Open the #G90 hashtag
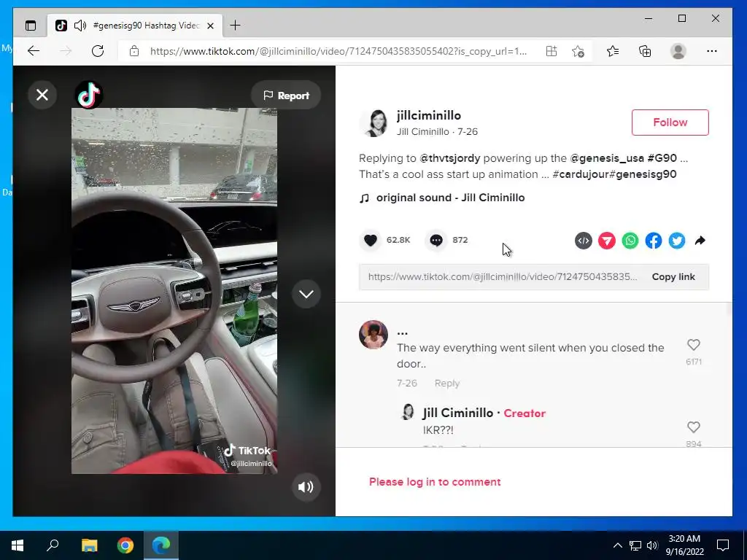Image resolution: width=747 pixels, height=560 pixels. (662, 158)
